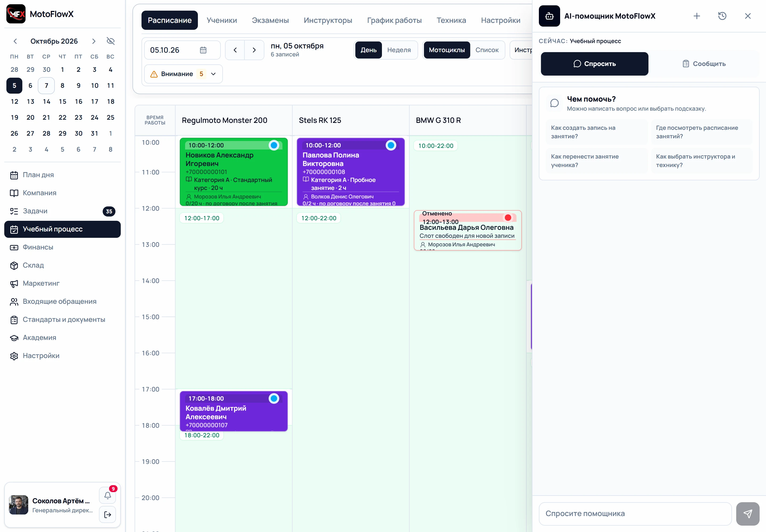
Task: Click the logout icon under notifications
Action: [x=107, y=514]
